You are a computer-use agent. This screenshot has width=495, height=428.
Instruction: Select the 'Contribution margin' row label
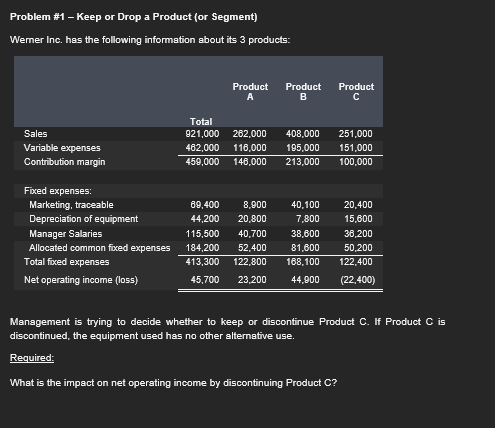pyautogui.click(x=65, y=162)
